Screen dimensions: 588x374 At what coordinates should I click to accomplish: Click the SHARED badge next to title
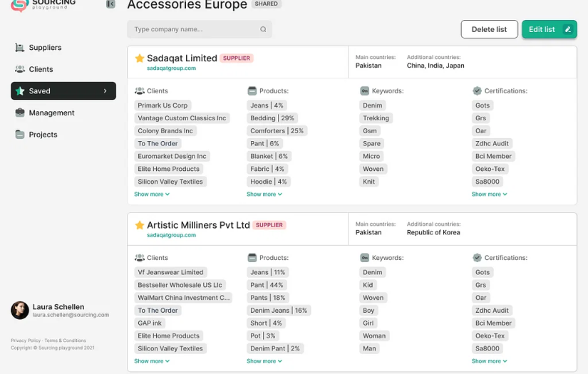point(267,4)
